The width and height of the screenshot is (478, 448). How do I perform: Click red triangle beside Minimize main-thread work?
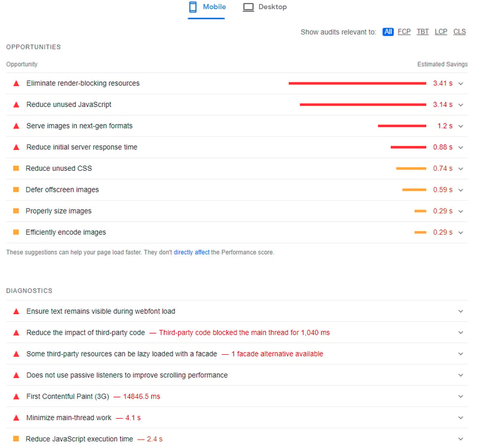17,418
